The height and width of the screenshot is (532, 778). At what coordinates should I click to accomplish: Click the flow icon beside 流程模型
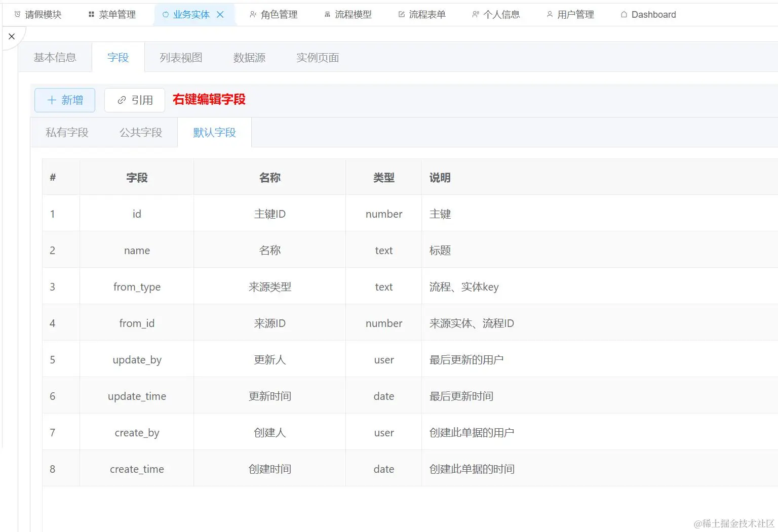[x=327, y=14]
